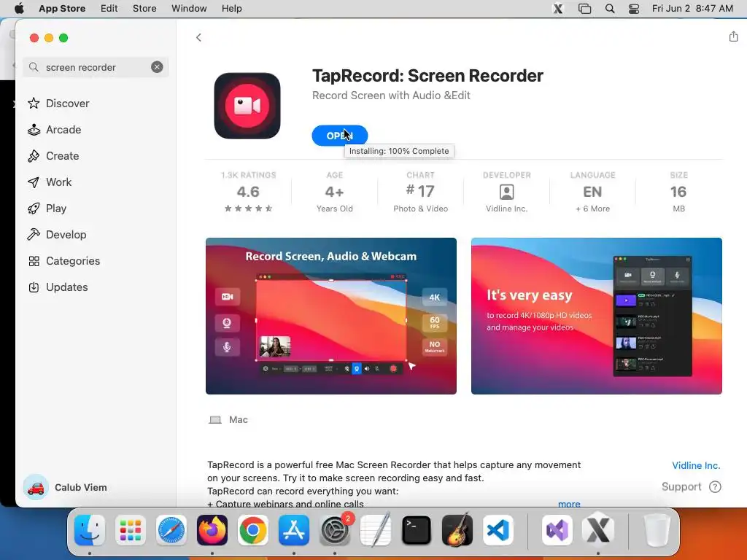Open App Store from the Dock
Image resolution: width=747 pixels, height=560 pixels.
[294, 529]
